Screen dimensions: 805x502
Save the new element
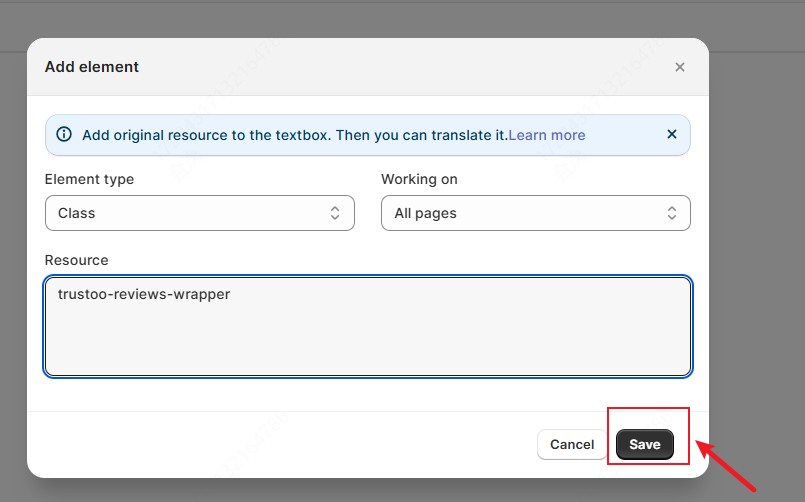point(645,444)
